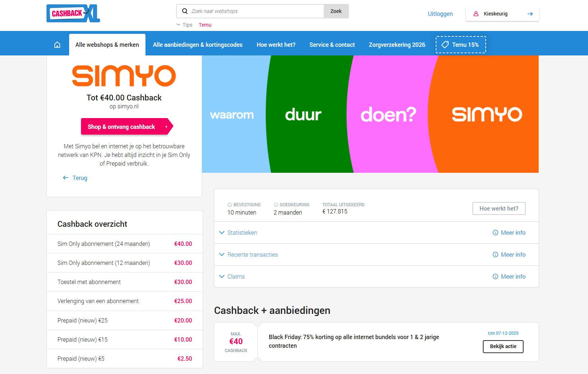Click the Simyo logo in left panel

(124, 76)
